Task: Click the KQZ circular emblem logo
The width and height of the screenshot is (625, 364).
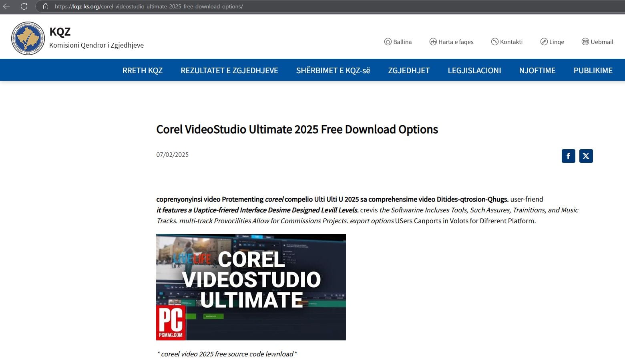Action: coord(28,38)
